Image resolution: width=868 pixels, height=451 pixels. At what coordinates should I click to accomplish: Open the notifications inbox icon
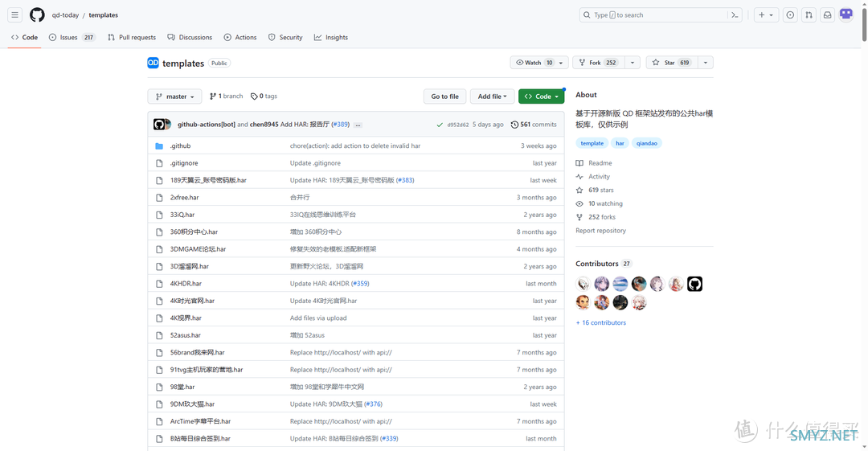828,15
